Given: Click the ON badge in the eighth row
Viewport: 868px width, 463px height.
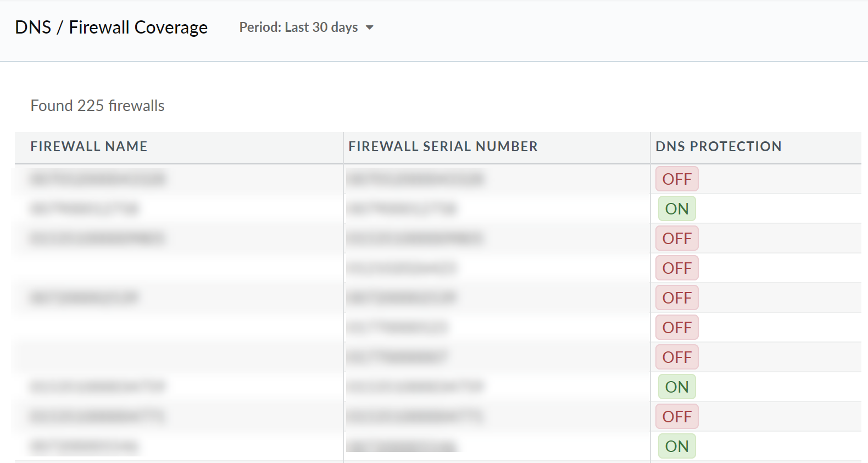Looking at the screenshot, I should [677, 387].
